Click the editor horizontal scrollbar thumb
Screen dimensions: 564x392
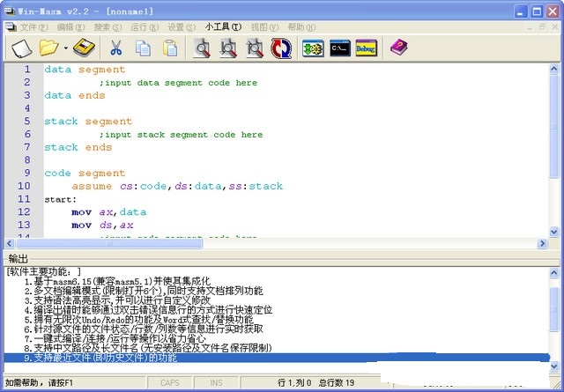[109, 244]
